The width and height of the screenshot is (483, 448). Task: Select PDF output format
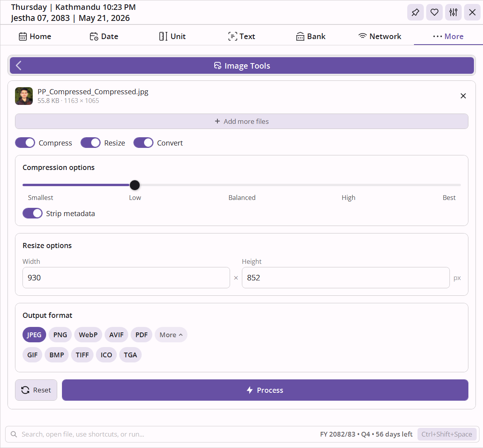pos(141,335)
